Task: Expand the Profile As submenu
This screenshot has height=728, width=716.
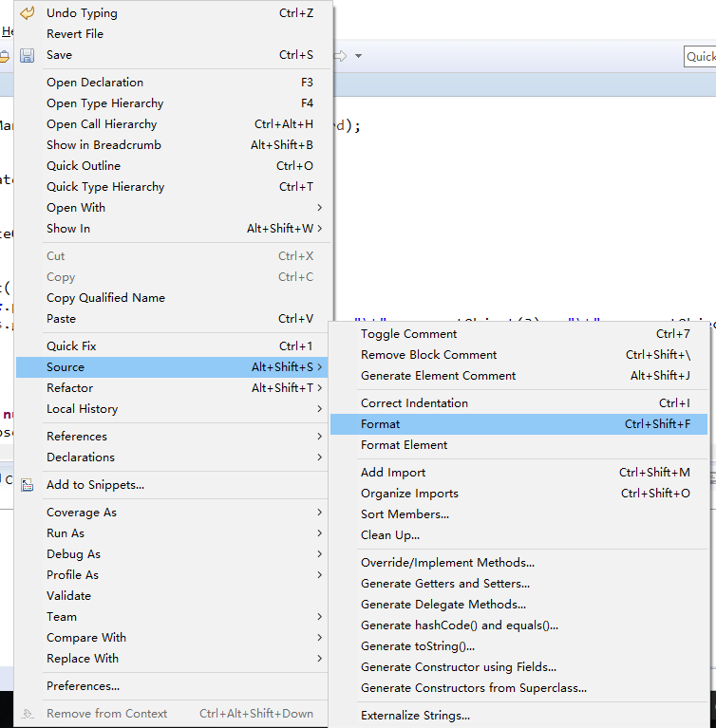Action: point(173,575)
